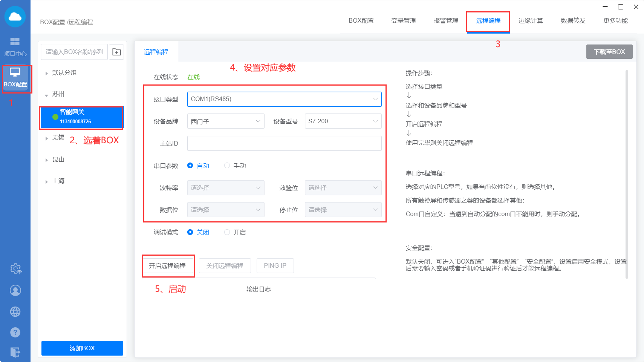This screenshot has width=644, height=362.
Task: Enable debug mode with 开启 radio button
Action: [x=227, y=232]
